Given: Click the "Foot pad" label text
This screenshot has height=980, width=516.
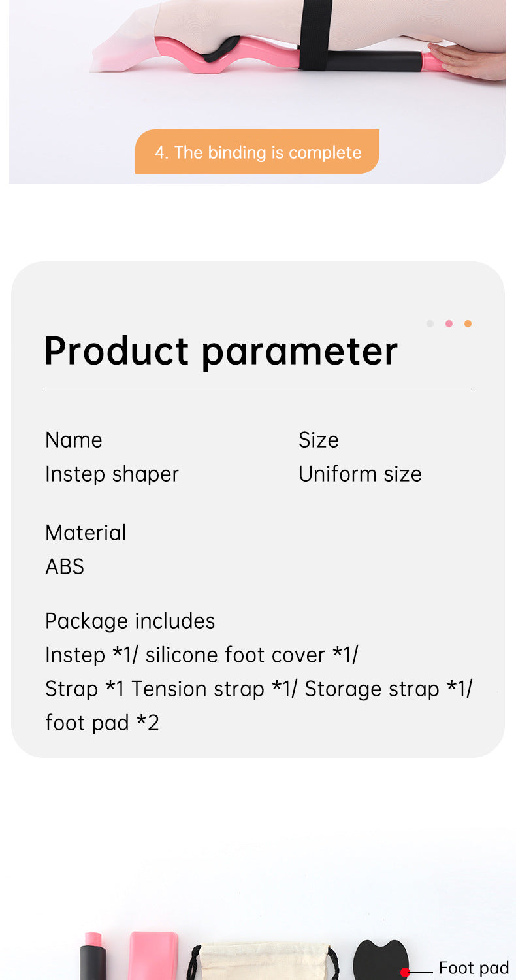Looking at the screenshot, I should tap(474, 968).
